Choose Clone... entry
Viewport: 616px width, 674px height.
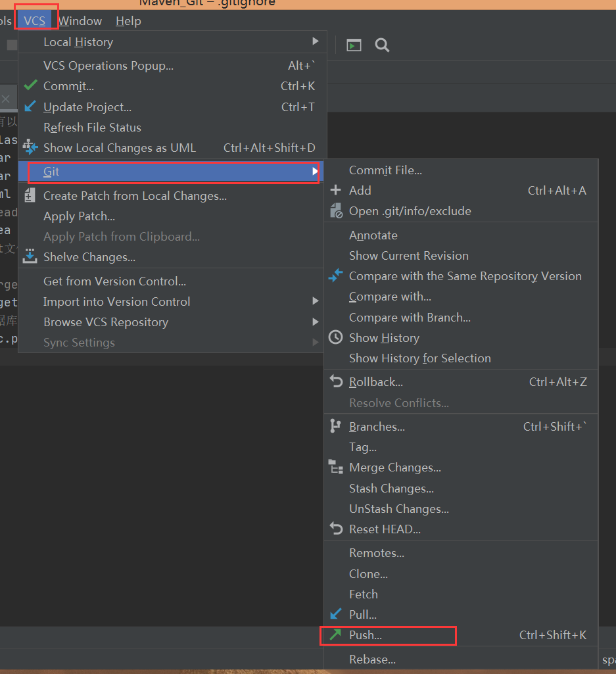(x=461, y=574)
